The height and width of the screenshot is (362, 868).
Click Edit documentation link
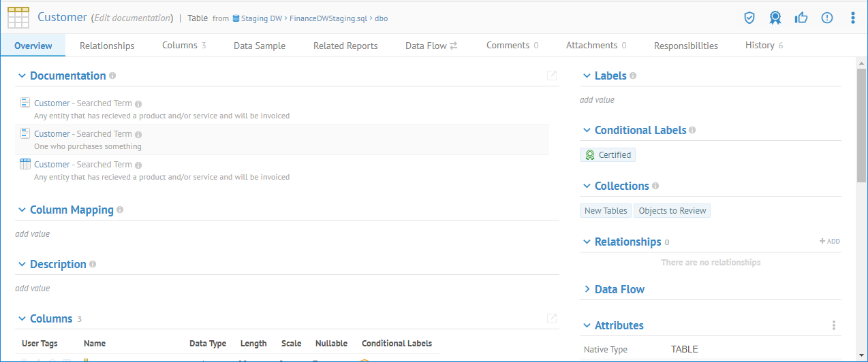click(x=131, y=18)
